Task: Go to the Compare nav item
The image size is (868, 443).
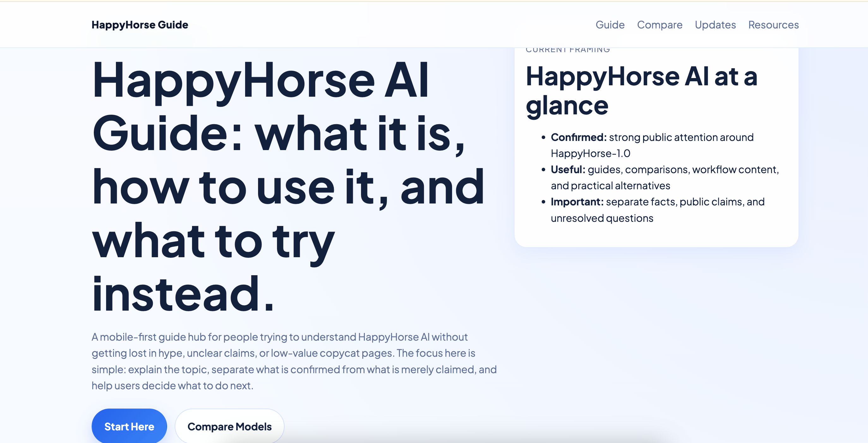Action: click(660, 25)
